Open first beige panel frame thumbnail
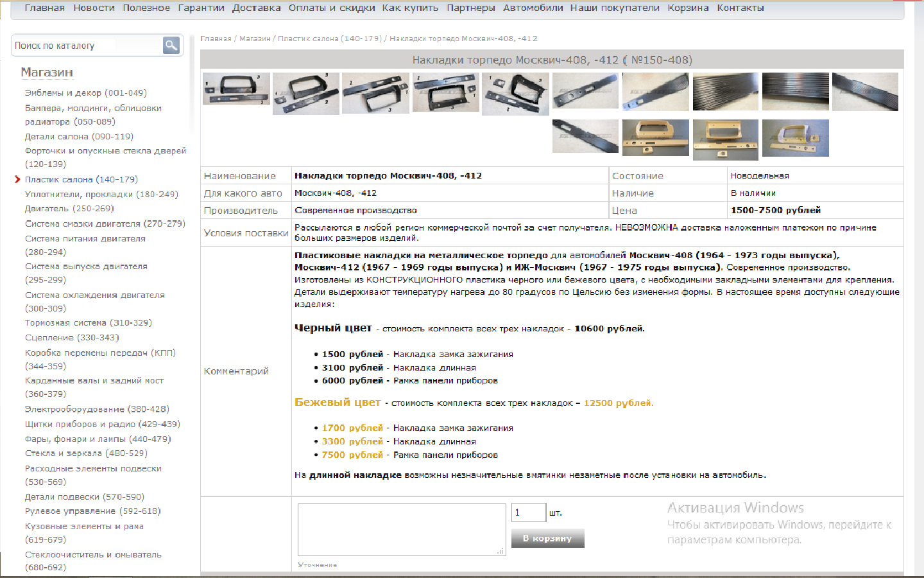Image resolution: width=924 pixels, height=578 pixels. coord(655,137)
